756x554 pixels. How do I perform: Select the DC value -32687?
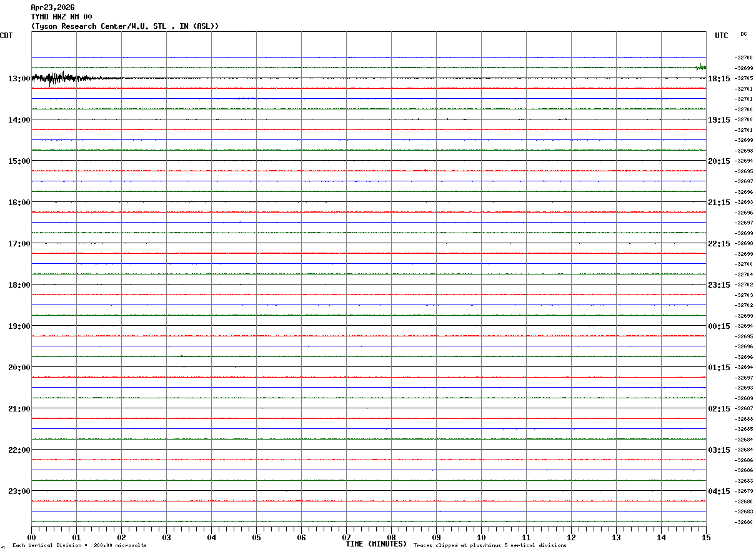[x=745, y=408]
